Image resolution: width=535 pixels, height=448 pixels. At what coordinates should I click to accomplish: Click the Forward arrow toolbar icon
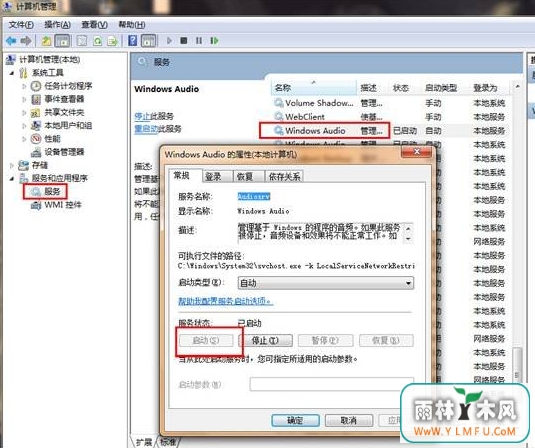pyautogui.click(x=26, y=41)
